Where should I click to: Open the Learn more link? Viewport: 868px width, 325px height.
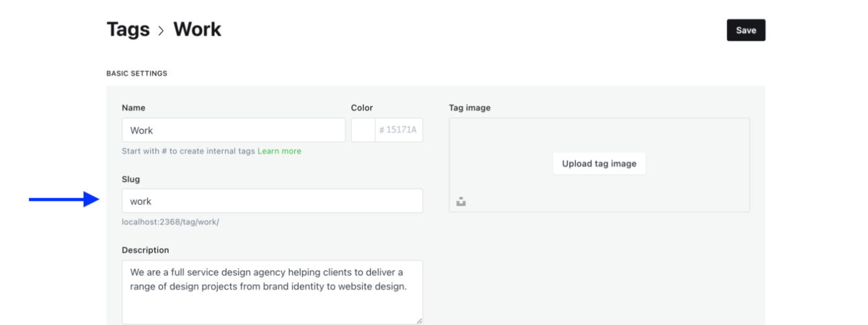279,151
